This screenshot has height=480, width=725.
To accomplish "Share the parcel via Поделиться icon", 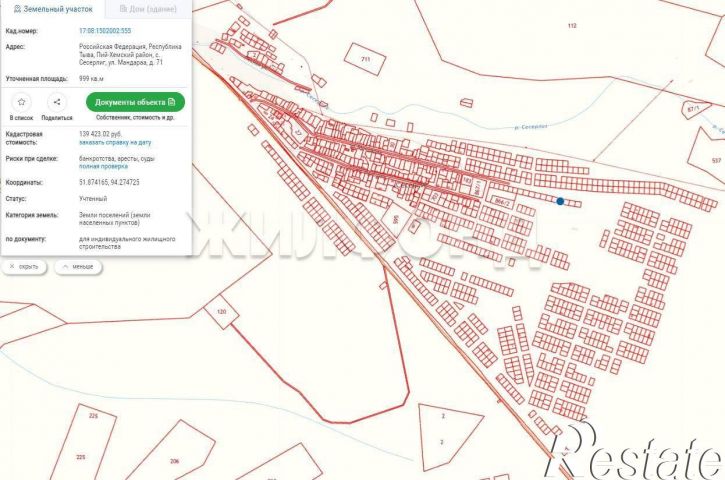I will pyautogui.click(x=57, y=102).
